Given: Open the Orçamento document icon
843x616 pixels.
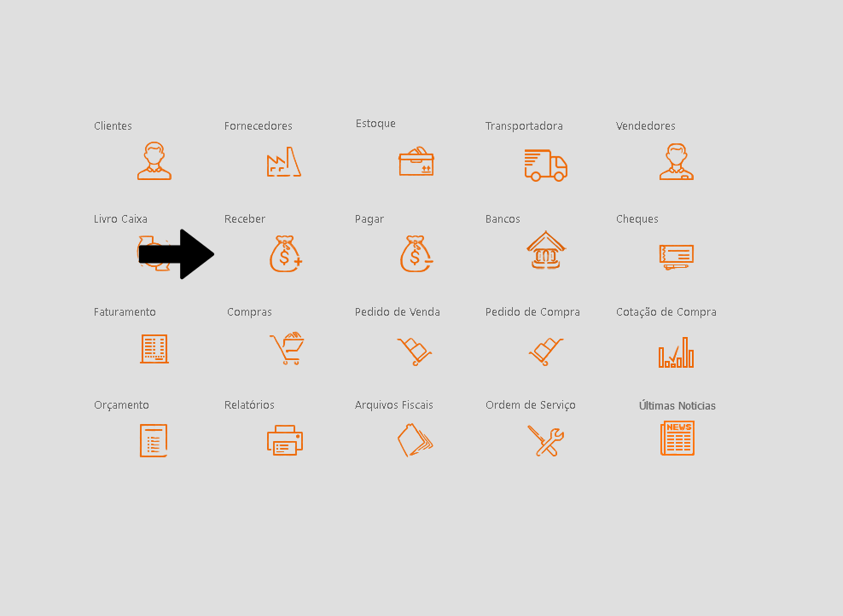Looking at the screenshot, I should (154, 441).
